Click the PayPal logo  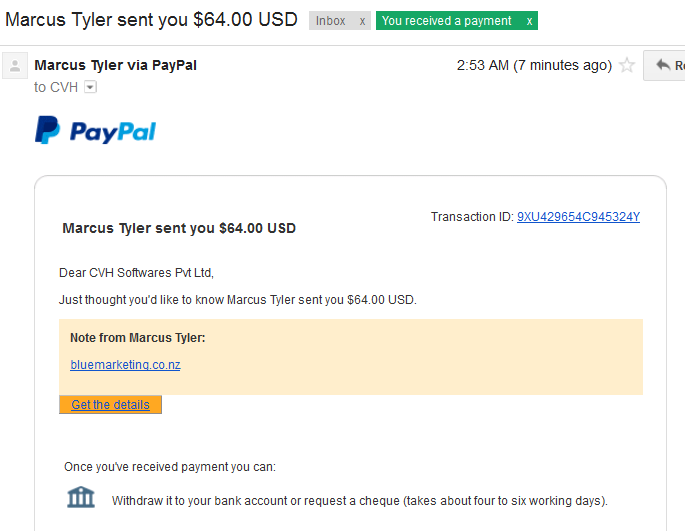pyautogui.click(x=95, y=130)
